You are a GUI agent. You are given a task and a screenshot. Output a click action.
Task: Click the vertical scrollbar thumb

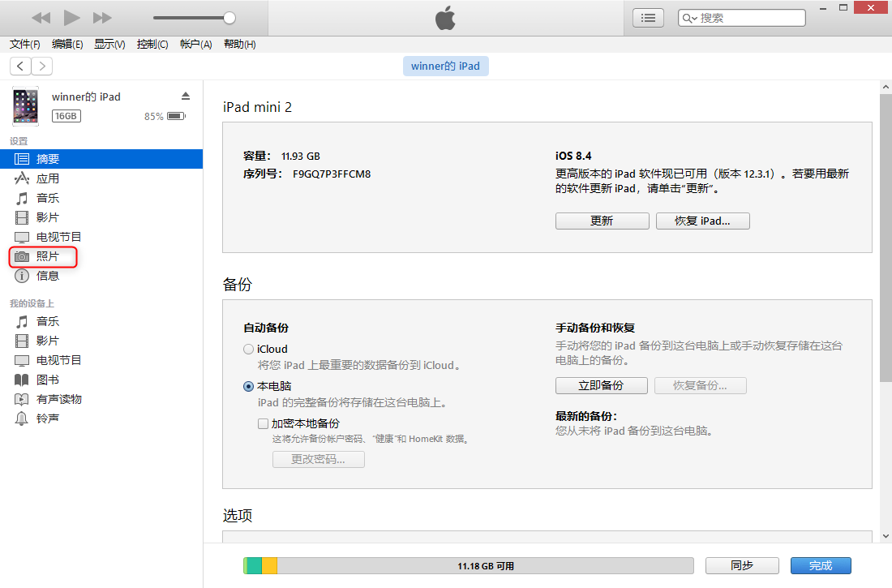pyautogui.click(x=886, y=238)
